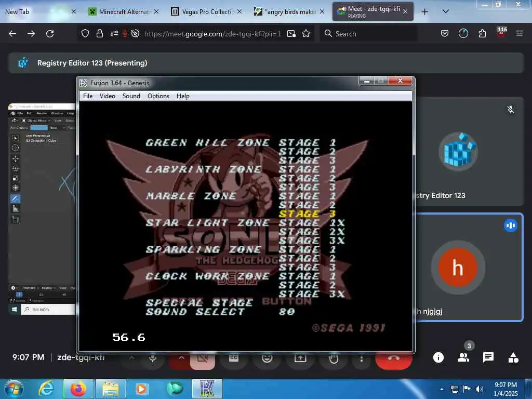Open Options menu in Fusion window
Viewport: 532px width, 399px height.
pos(158,96)
